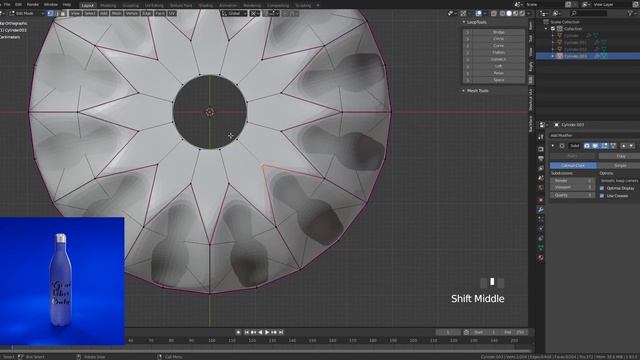Click the outliner search field
Image resolution: width=640 pixels, height=360 pixels.
(x=589, y=13)
